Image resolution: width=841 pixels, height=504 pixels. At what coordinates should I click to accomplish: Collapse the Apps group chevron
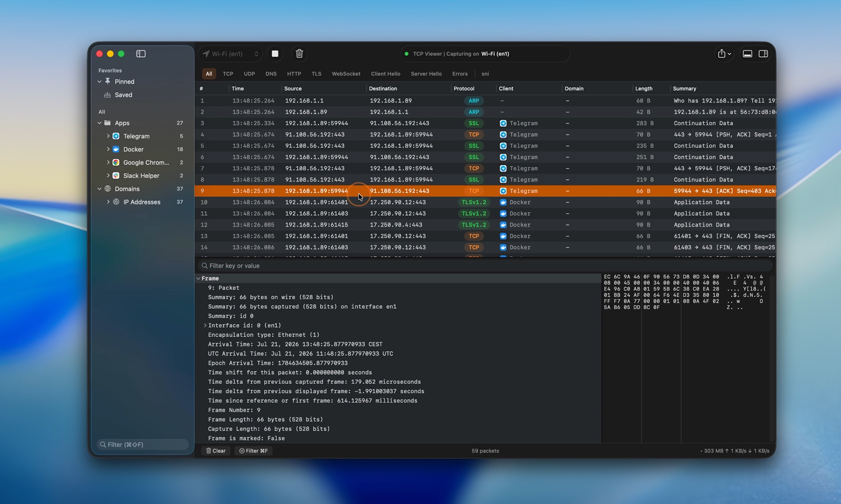click(99, 123)
